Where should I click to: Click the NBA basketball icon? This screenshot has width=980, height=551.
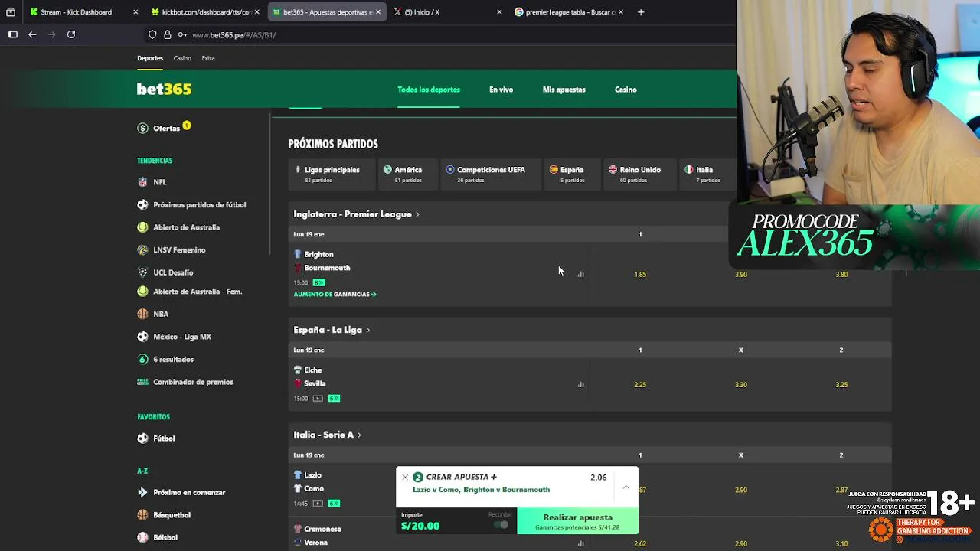[142, 314]
